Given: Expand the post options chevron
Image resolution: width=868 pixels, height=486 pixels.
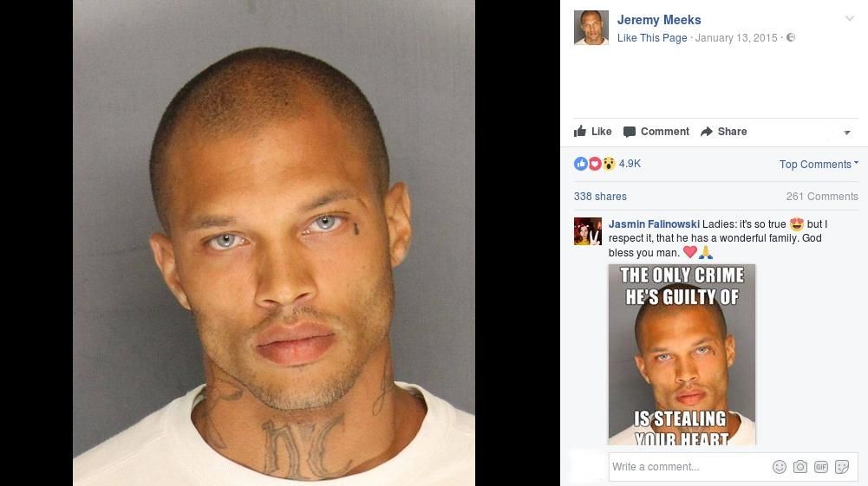Looking at the screenshot, I should [x=849, y=18].
